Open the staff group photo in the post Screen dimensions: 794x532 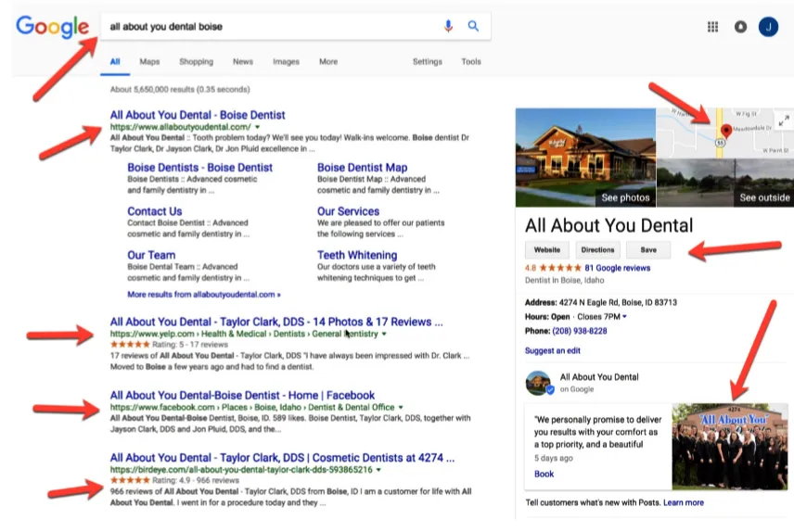click(x=730, y=447)
